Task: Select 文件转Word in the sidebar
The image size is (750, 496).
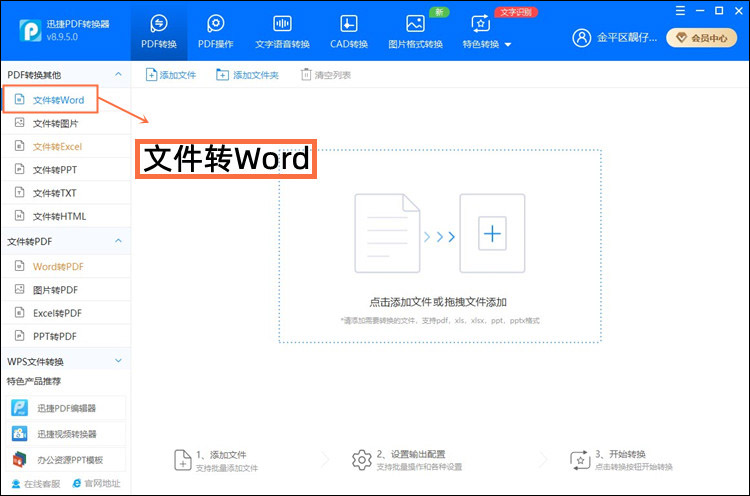Action: (x=50, y=99)
